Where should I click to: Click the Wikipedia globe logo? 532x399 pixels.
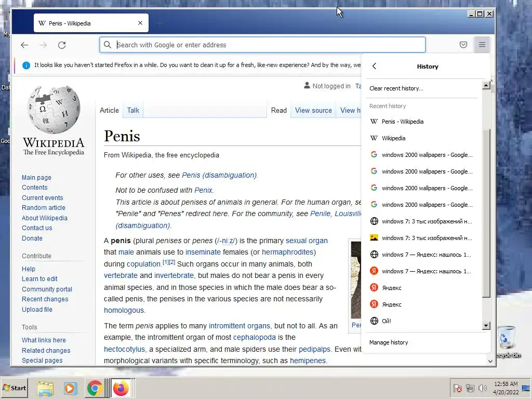click(x=54, y=109)
